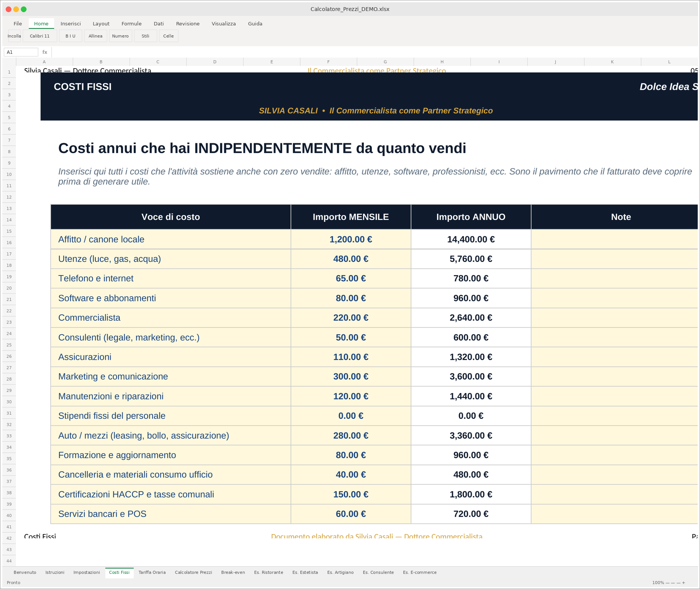The height and width of the screenshot is (589, 700).
Task: Click the Allinea toolbar button
Action: [95, 36]
